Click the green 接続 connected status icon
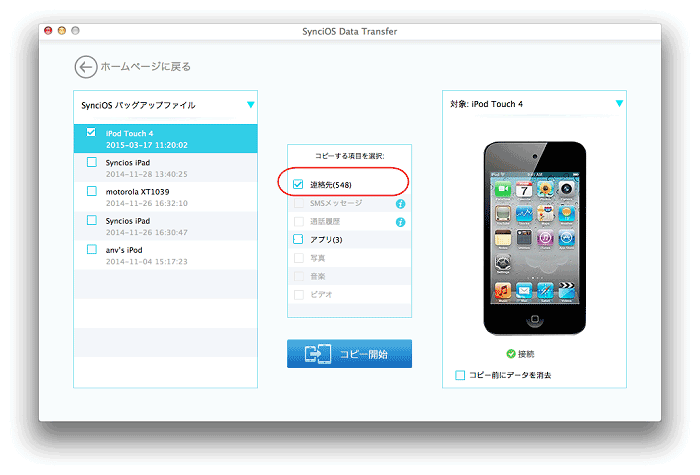The height and width of the screenshot is (475, 700). pyautogui.click(x=511, y=354)
